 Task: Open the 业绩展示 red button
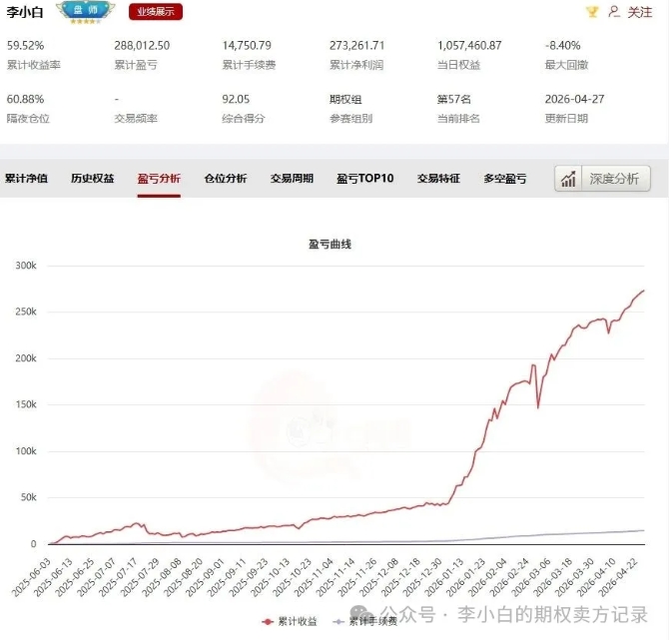pyautogui.click(x=156, y=12)
